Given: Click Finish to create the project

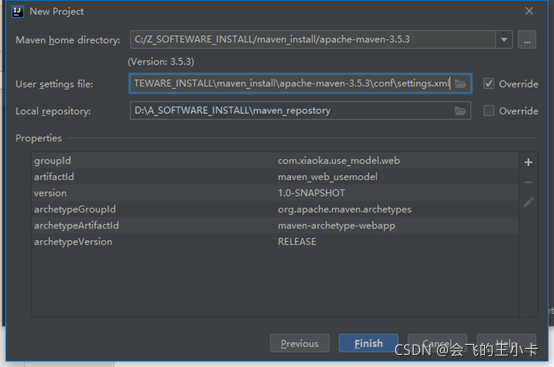Looking at the screenshot, I should click(x=369, y=343).
